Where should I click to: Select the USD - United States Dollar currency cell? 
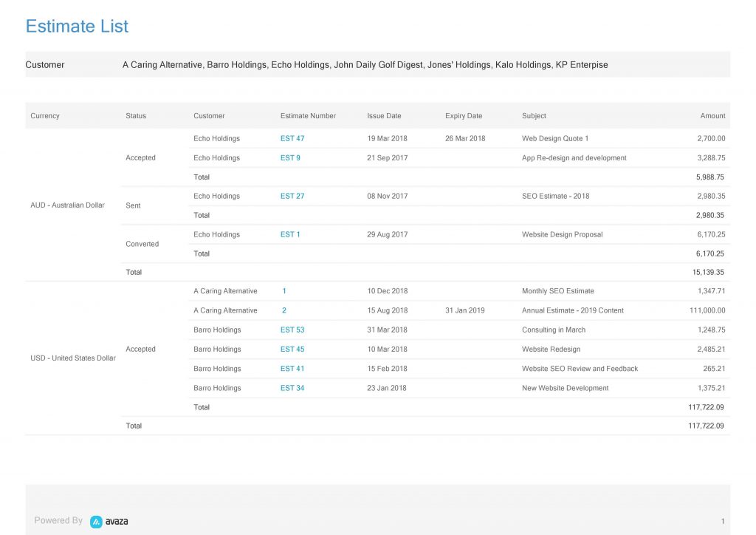(x=73, y=358)
